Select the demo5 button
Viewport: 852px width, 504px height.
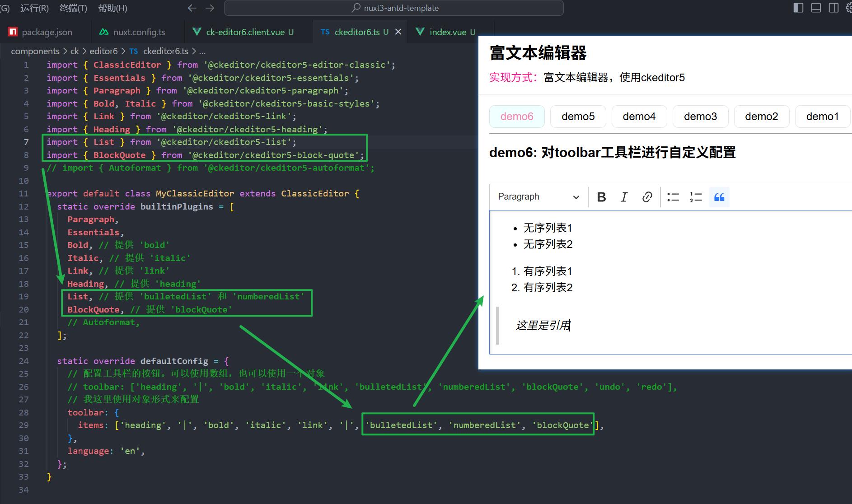click(578, 117)
